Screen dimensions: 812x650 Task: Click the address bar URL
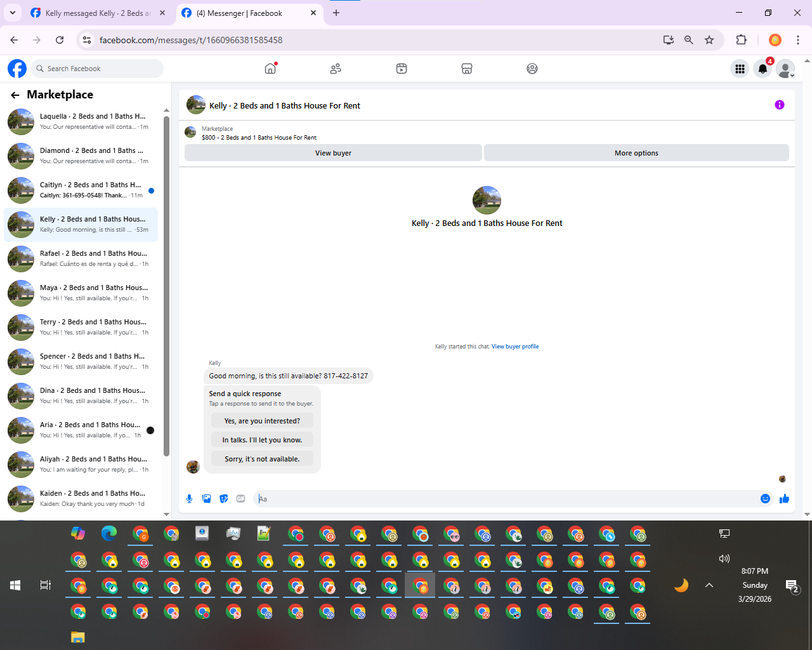[191, 40]
